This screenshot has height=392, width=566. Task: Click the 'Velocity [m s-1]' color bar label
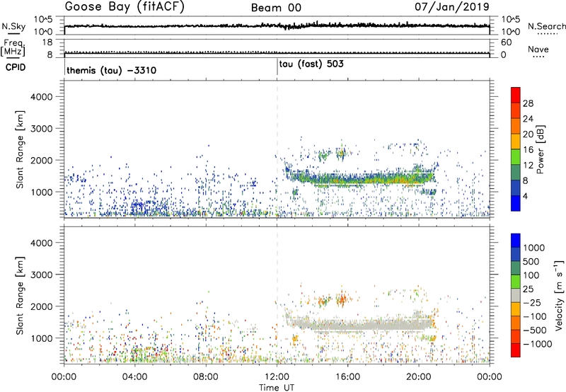[559, 295]
